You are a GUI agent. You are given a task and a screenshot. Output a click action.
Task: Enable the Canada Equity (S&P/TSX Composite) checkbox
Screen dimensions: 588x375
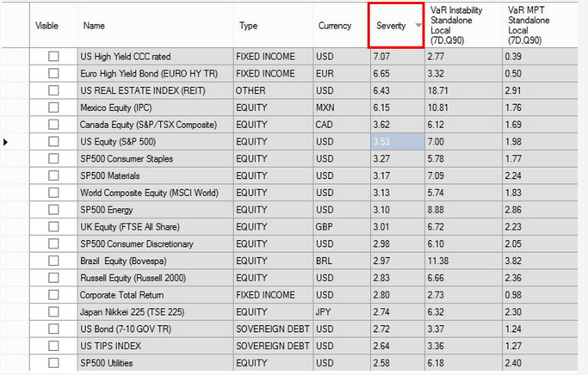(x=53, y=125)
